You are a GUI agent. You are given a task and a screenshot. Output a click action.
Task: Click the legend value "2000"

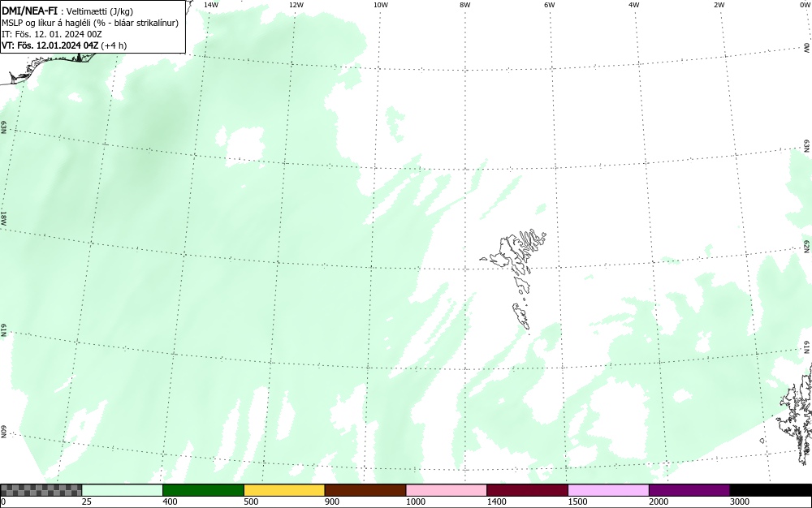click(x=659, y=502)
